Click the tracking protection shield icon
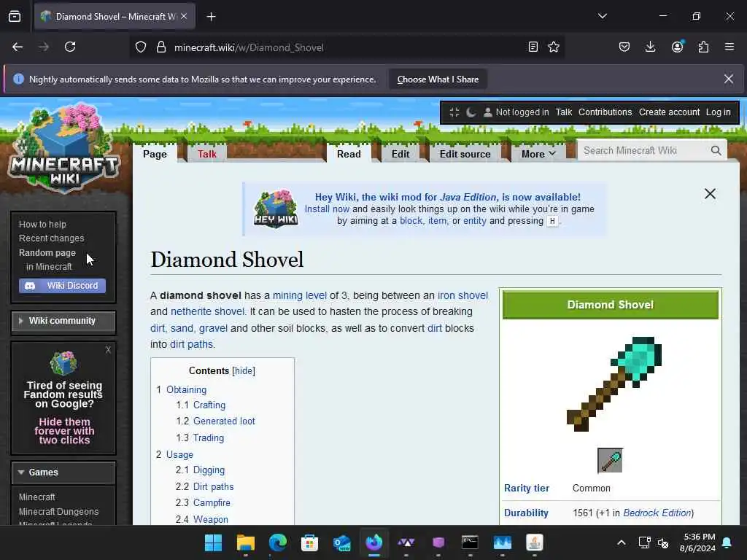747x560 pixels. pyautogui.click(x=141, y=47)
